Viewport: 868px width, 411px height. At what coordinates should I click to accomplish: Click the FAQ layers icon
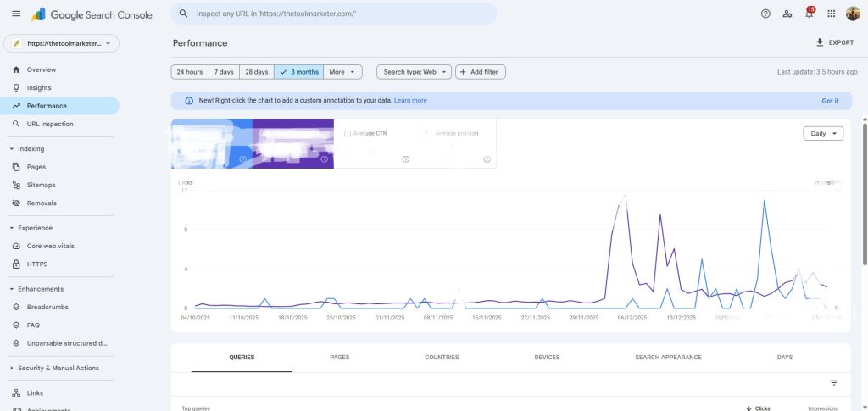pos(16,325)
